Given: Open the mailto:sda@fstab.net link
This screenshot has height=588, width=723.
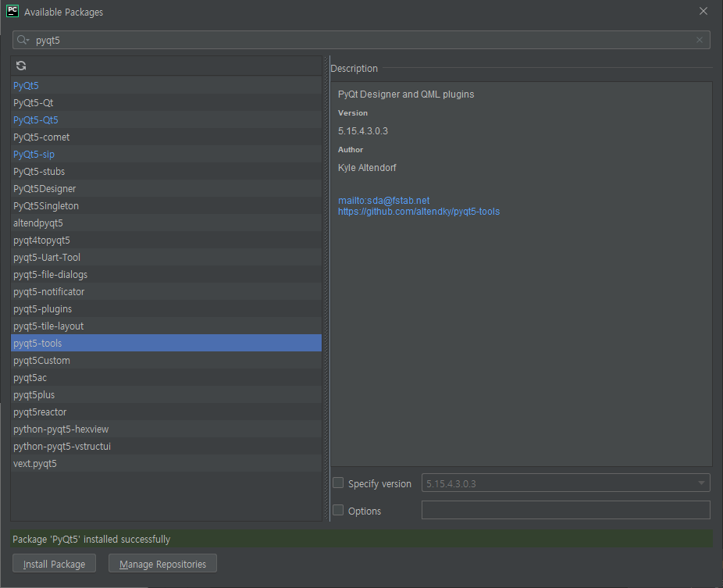Looking at the screenshot, I should click(x=383, y=201).
